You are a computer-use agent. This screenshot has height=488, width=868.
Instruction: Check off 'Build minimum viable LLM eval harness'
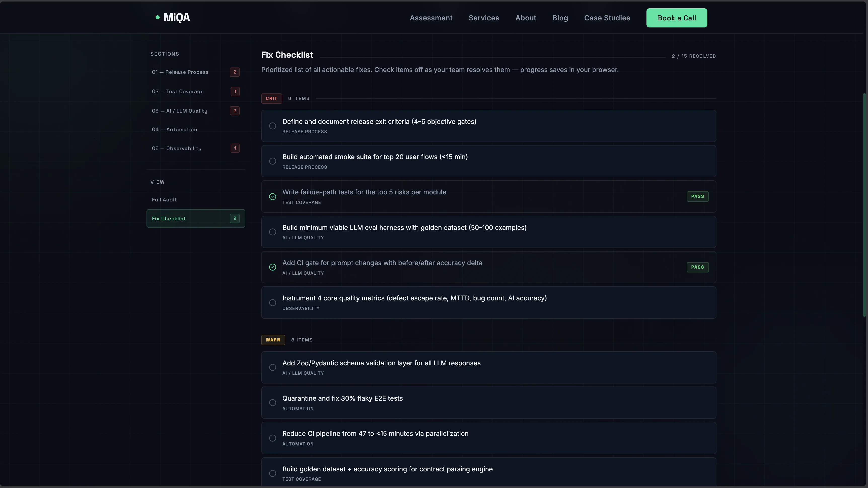pos(273,232)
